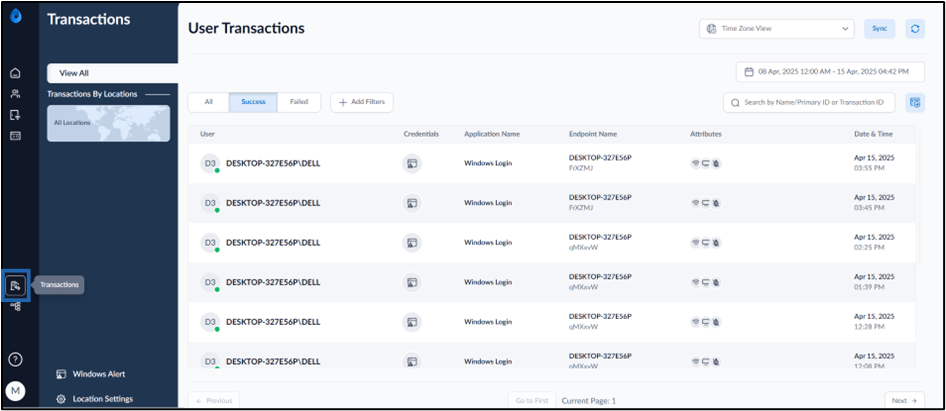Click the globe icon in Time Zone View
The image size is (946, 411).
click(x=711, y=29)
